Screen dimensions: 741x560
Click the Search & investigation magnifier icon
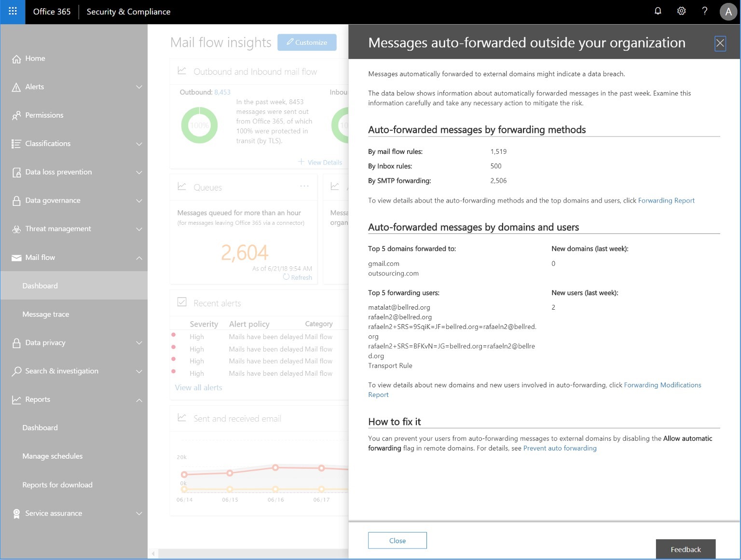click(16, 371)
